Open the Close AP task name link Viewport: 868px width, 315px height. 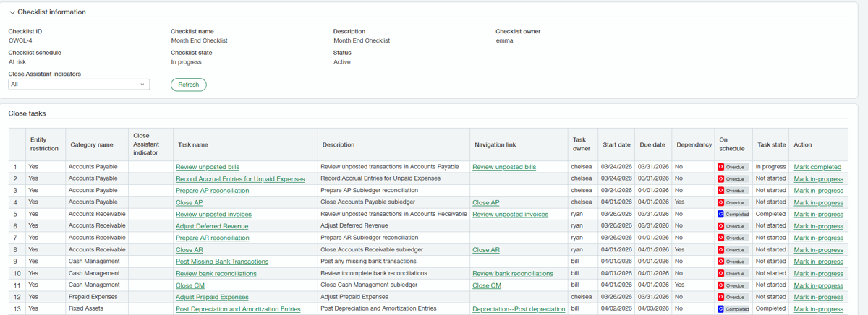(x=189, y=202)
